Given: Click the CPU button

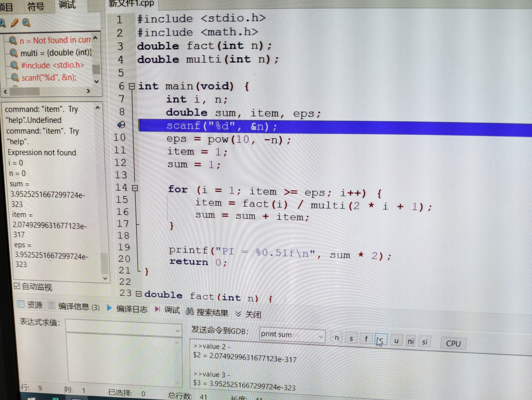Looking at the screenshot, I should (x=453, y=343).
